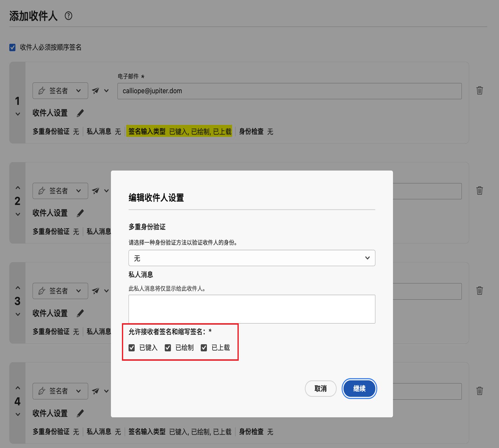Move recipient 4 down with chevron

coord(18,414)
